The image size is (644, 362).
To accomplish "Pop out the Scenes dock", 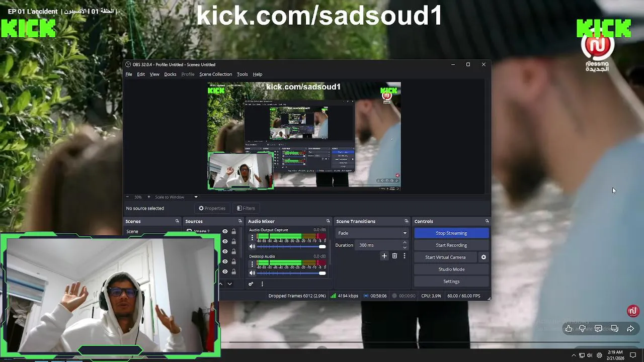I will 177,221.
